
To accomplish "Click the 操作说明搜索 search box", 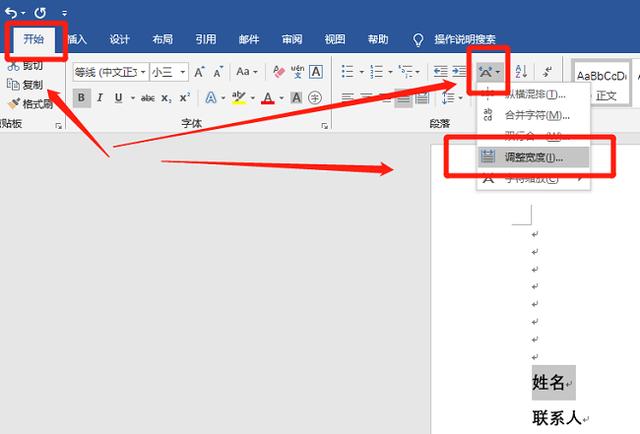I will (465, 39).
